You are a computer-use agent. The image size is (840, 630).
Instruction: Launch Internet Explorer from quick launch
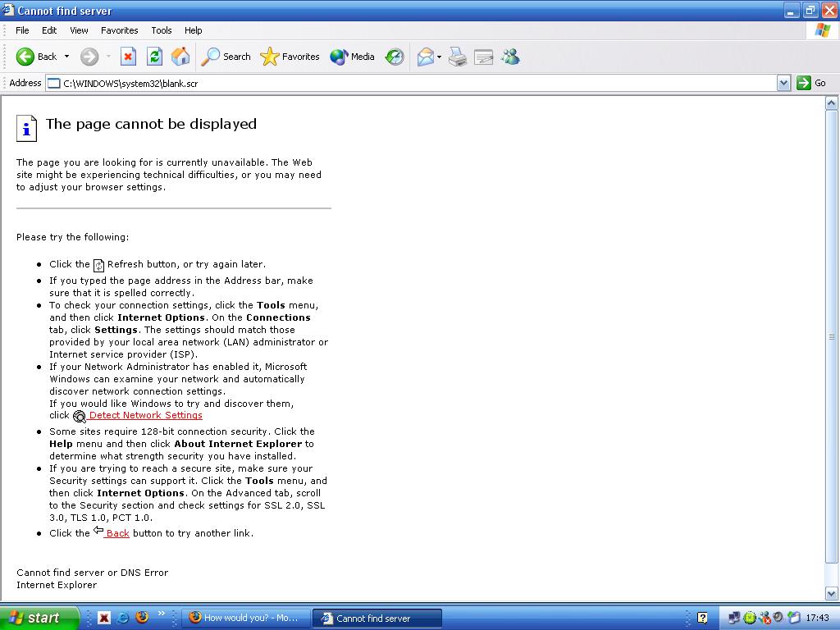pos(123,619)
